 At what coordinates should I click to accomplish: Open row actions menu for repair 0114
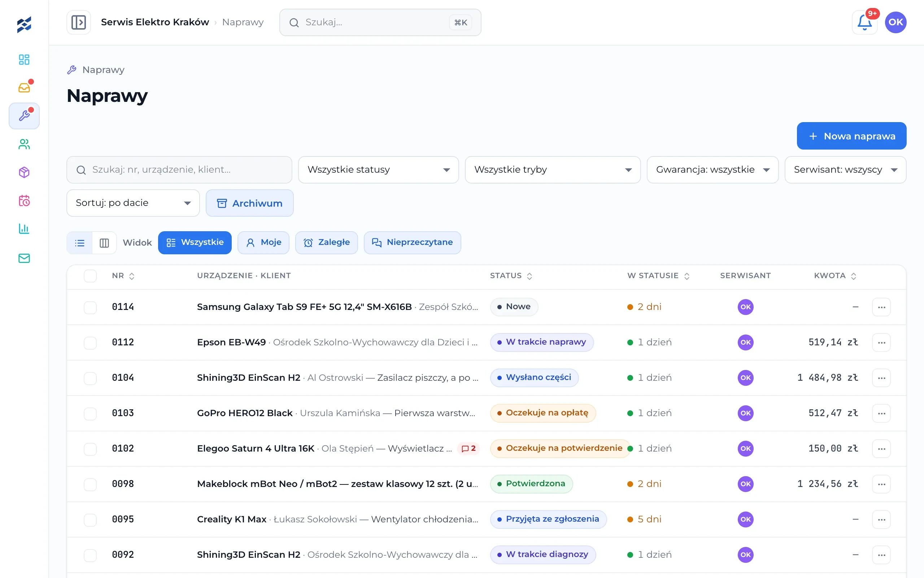[x=881, y=307]
